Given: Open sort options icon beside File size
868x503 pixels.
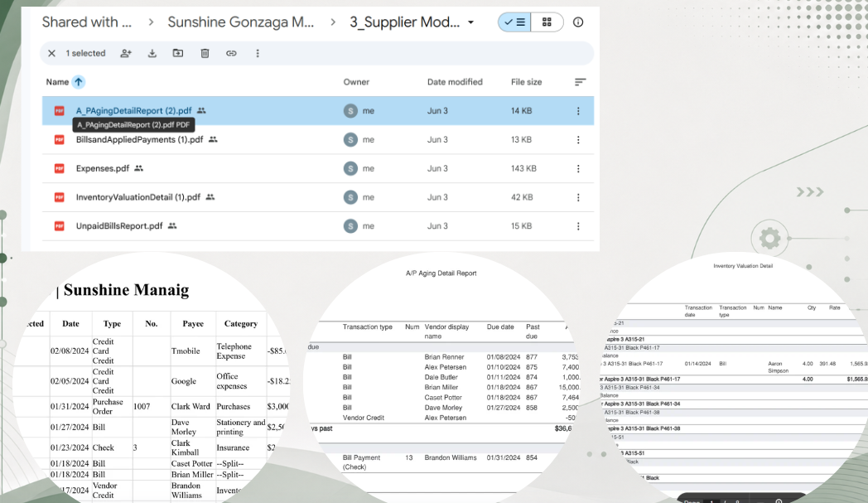Looking at the screenshot, I should click(580, 82).
